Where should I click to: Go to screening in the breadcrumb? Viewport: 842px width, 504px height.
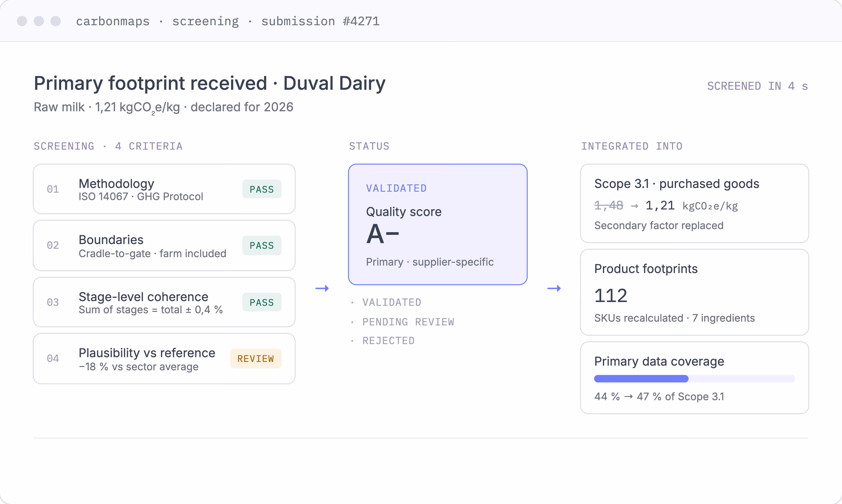[x=206, y=21]
